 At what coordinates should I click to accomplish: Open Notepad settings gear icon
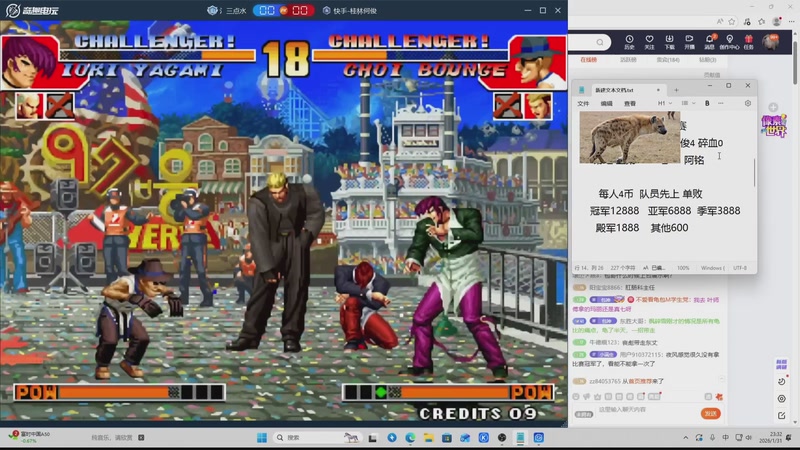pyautogui.click(x=747, y=103)
